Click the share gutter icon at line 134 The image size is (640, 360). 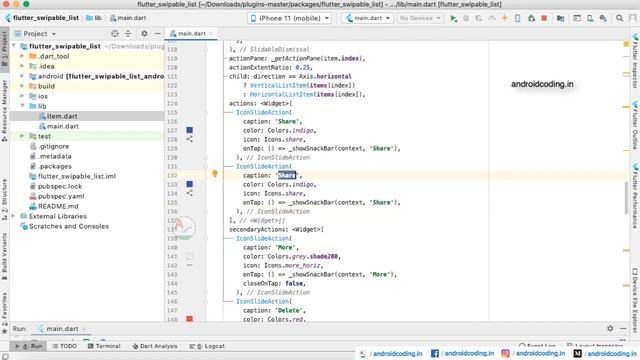pyautogui.click(x=189, y=193)
